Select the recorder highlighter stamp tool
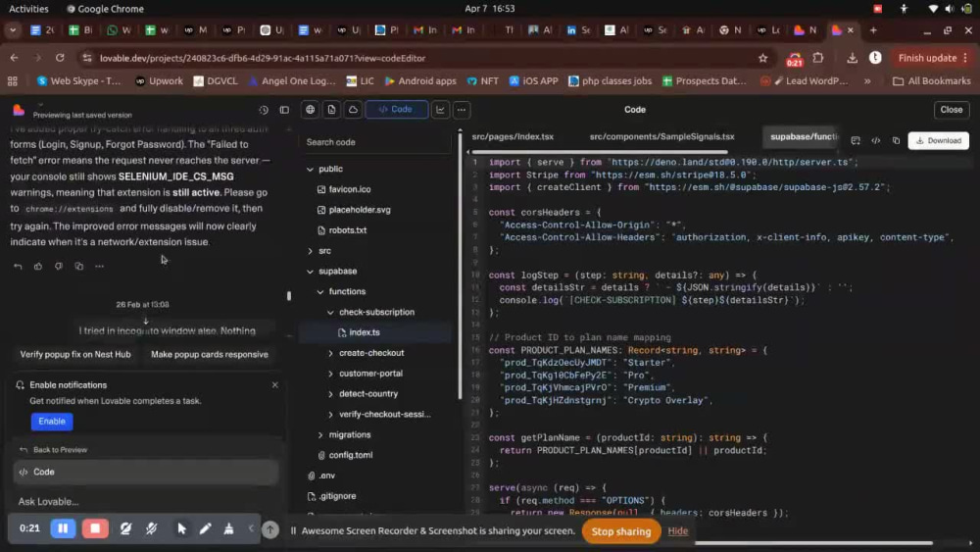Viewport: 980px width, 552px height. 228,528
